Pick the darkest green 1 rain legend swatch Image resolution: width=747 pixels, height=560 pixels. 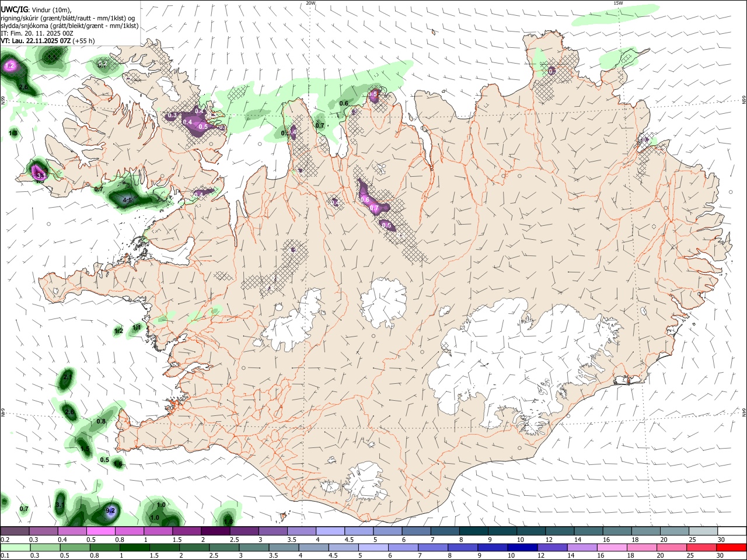pyautogui.click(x=135, y=548)
